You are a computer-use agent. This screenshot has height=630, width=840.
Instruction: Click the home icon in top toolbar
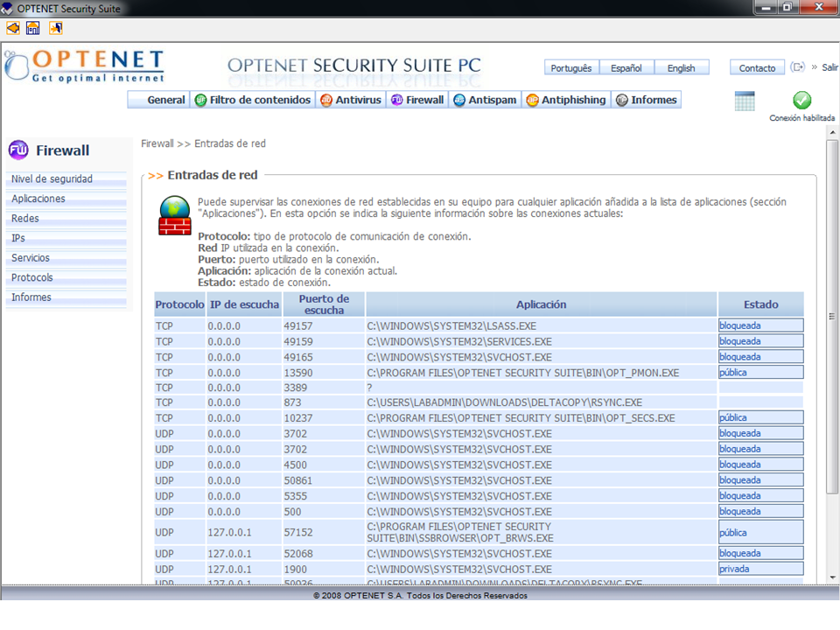click(33, 28)
